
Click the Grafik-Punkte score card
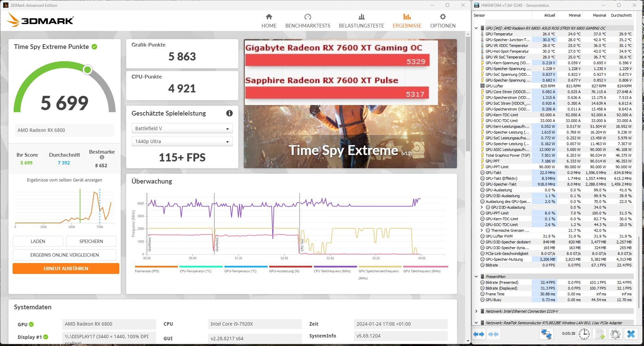182,54
